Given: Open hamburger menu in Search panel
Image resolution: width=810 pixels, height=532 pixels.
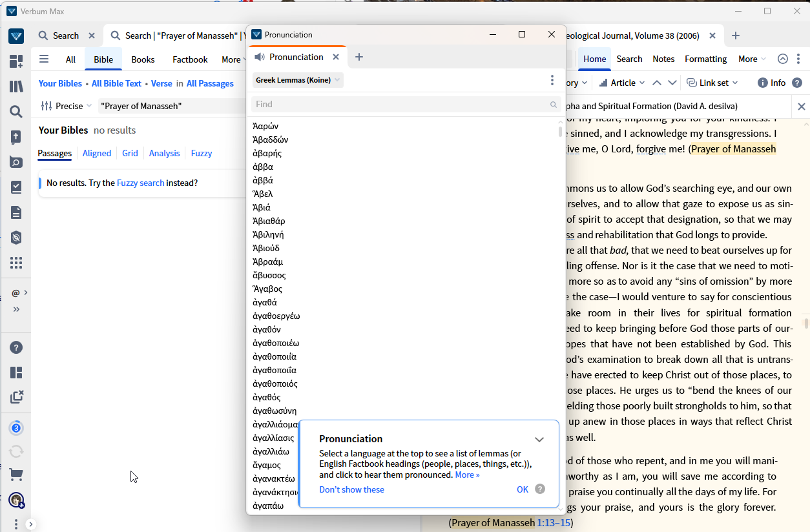Looking at the screenshot, I should pos(44,59).
